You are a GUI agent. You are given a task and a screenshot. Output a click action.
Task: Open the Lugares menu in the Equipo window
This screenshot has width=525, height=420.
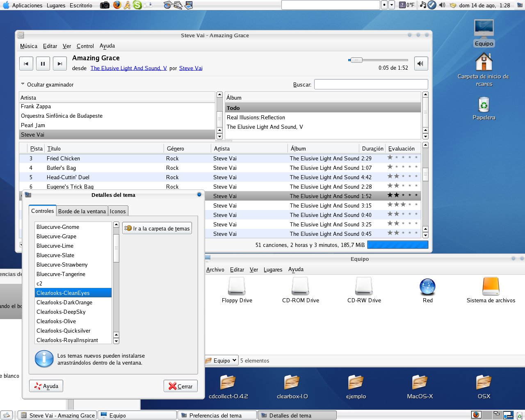273,269
